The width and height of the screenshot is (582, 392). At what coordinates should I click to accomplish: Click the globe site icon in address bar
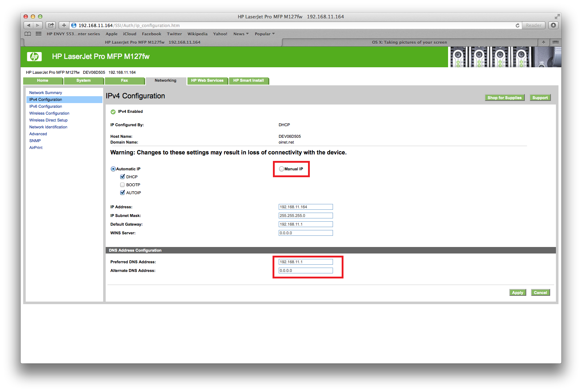click(x=74, y=25)
